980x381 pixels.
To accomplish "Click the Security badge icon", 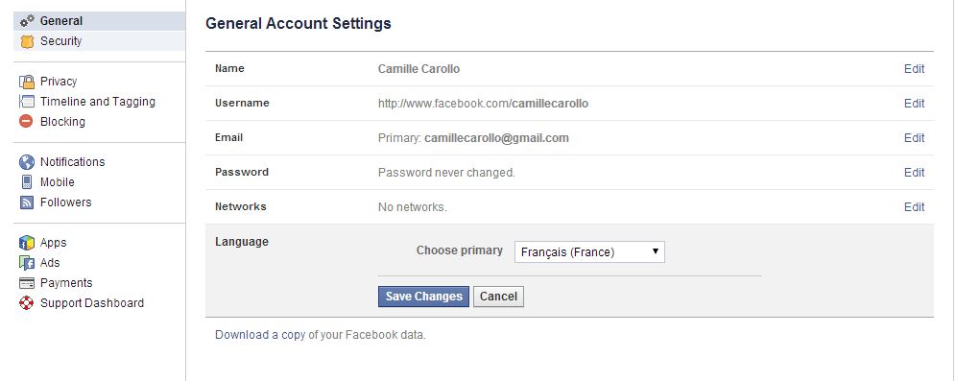I will (27, 41).
